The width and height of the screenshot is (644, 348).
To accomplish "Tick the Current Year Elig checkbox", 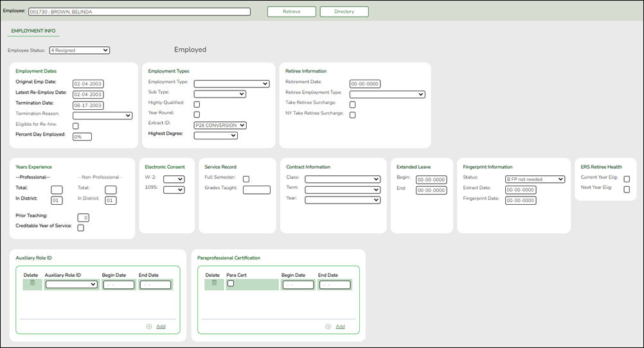I will pos(627,179).
